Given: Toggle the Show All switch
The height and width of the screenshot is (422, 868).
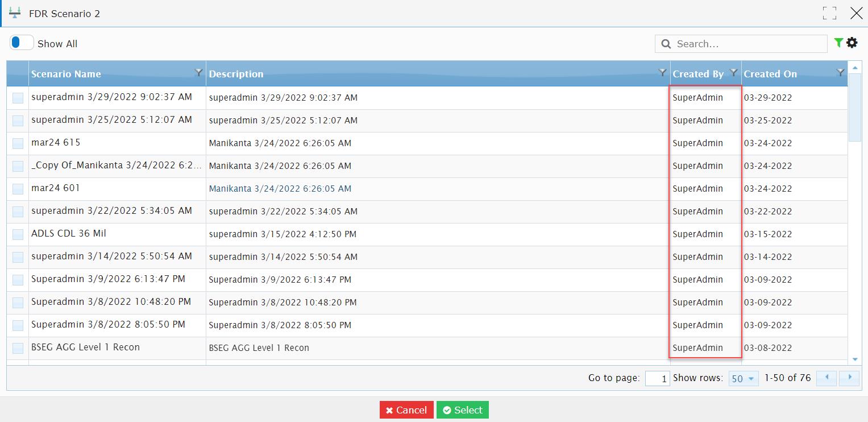Looking at the screenshot, I should (21, 43).
